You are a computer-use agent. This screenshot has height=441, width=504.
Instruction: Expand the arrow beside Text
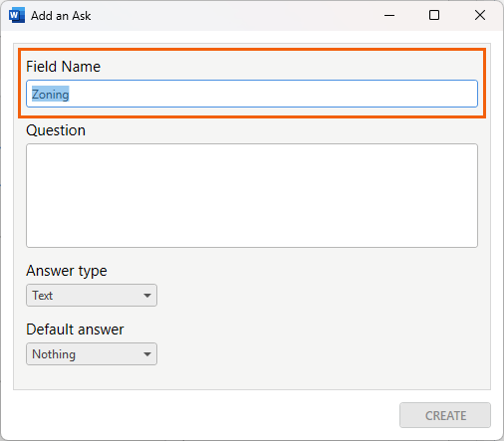tap(147, 296)
